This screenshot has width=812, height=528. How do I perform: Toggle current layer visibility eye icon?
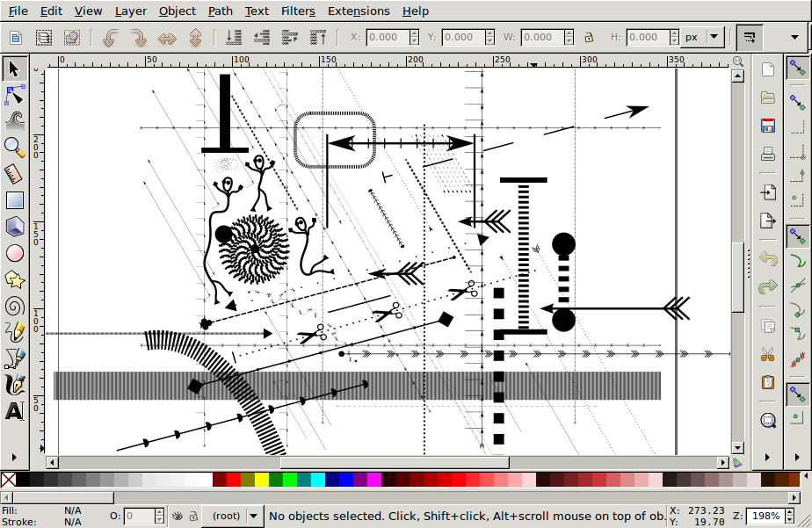click(x=177, y=516)
